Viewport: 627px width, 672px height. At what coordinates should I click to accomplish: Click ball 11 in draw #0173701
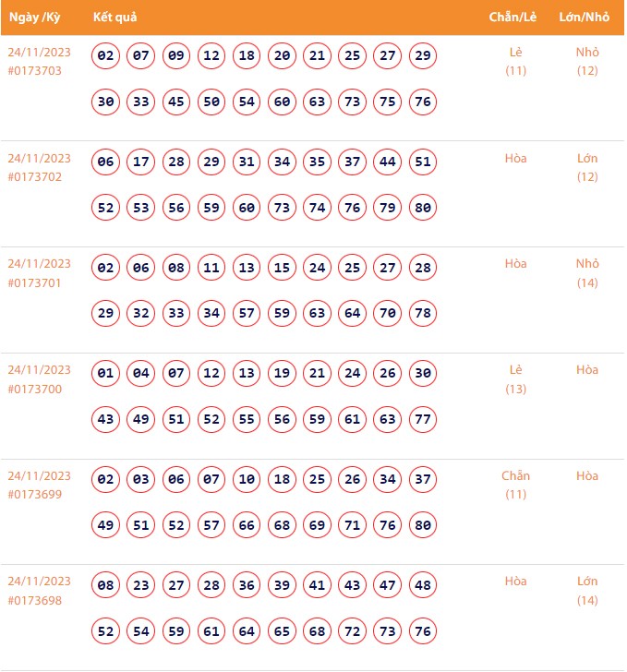point(211,269)
